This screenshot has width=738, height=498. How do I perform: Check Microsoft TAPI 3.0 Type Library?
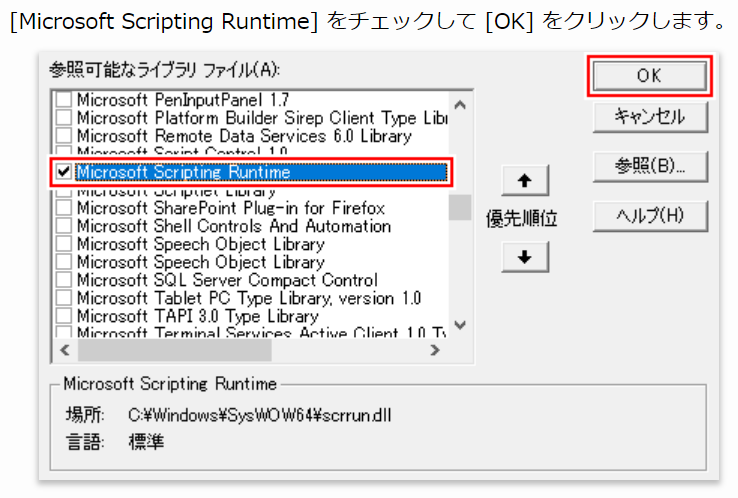(x=64, y=315)
